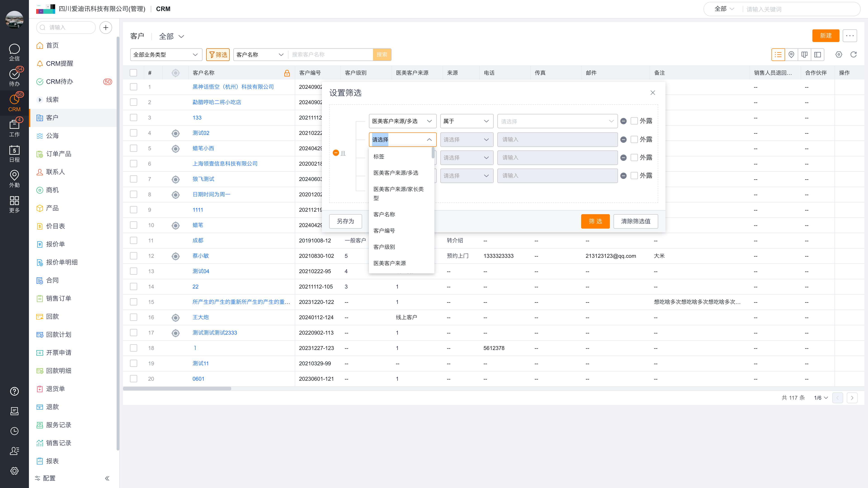The image size is (868, 488).
Task: Select 客户编号 from the field list
Action: coord(401,231)
